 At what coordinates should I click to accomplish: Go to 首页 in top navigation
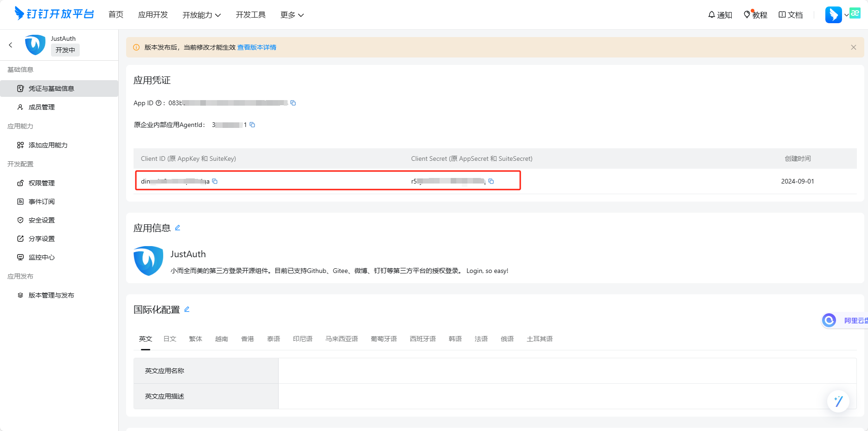[x=116, y=15]
